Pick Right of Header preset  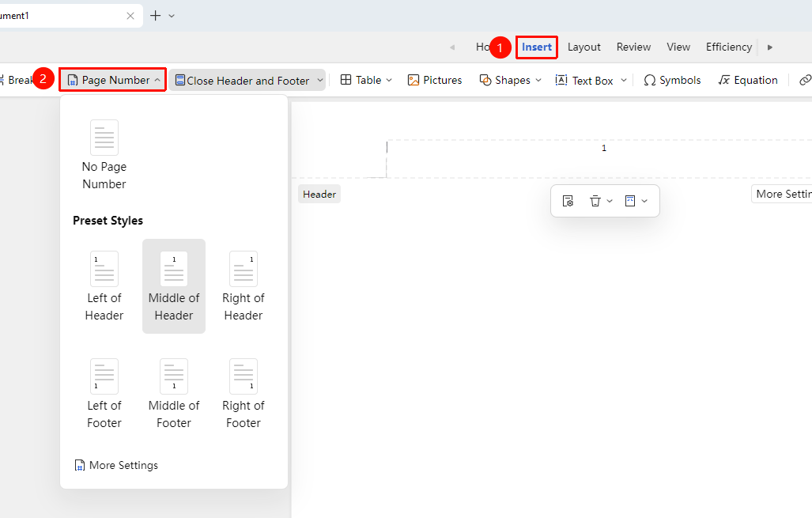tap(244, 286)
